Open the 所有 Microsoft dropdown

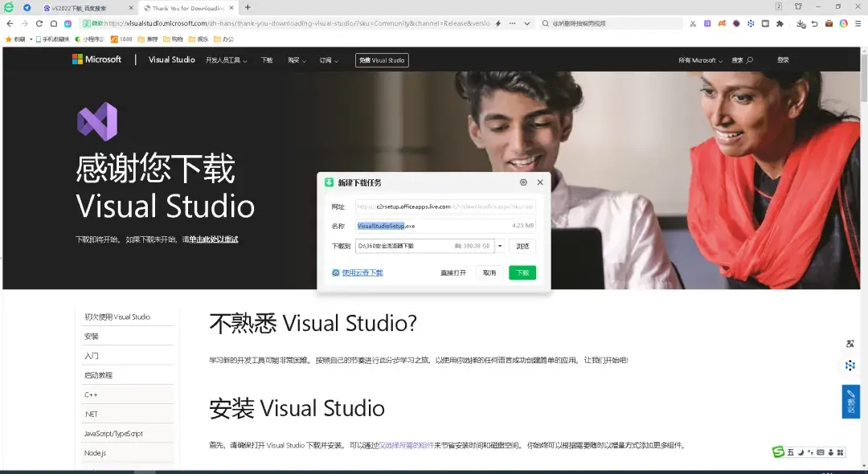698,59
